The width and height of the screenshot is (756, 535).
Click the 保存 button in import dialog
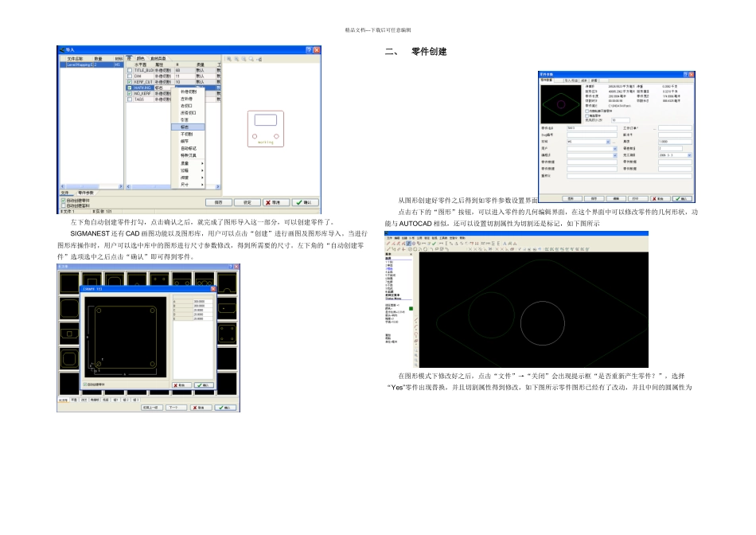219,202
